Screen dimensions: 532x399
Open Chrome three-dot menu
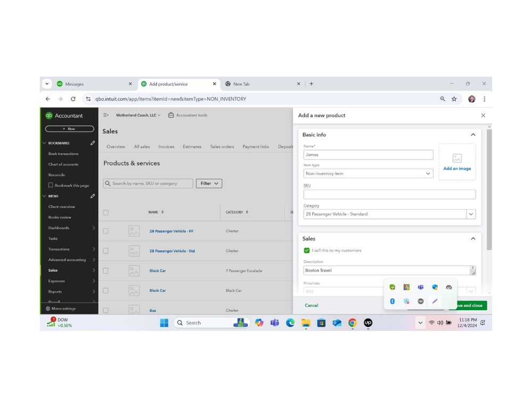point(485,99)
